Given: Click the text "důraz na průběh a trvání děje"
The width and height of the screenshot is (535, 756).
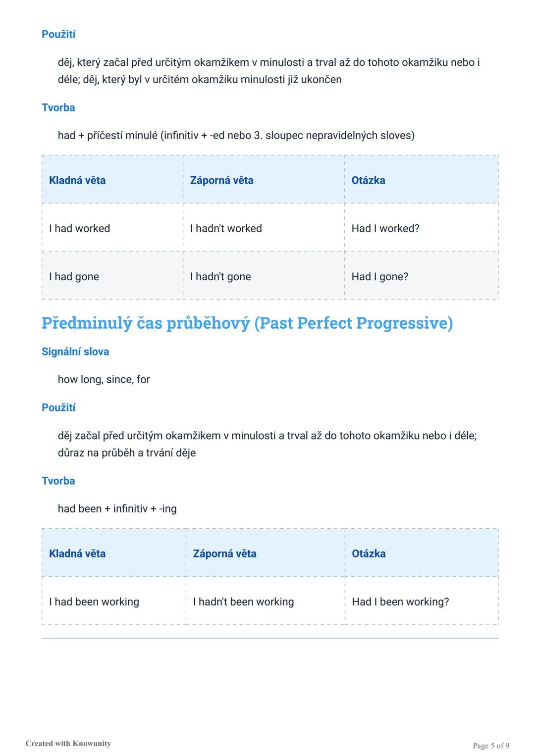Looking at the screenshot, I should click(127, 453).
